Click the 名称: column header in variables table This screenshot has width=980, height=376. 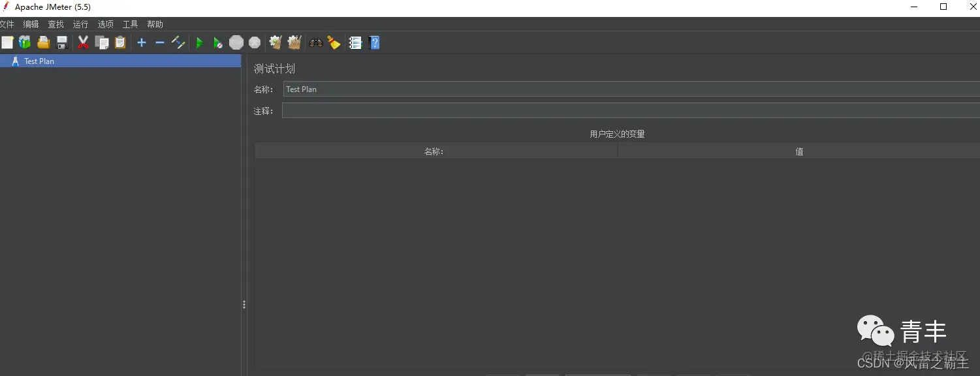pyautogui.click(x=436, y=151)
